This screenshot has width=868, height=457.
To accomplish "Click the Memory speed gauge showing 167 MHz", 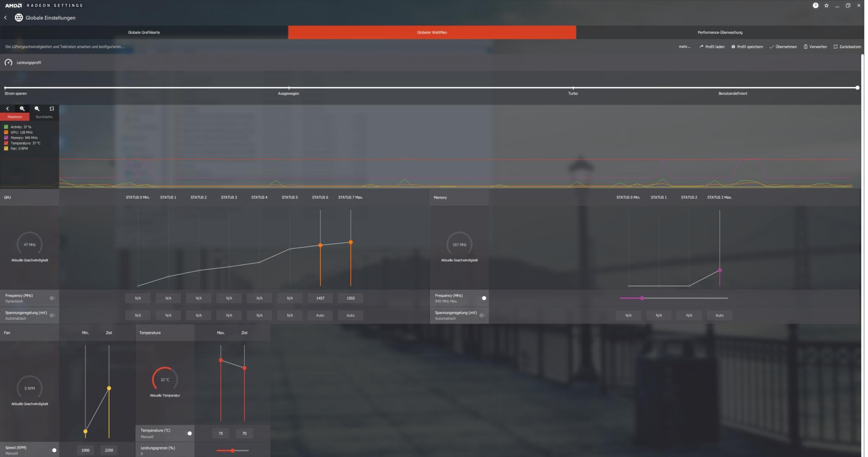I will [459, 244].
